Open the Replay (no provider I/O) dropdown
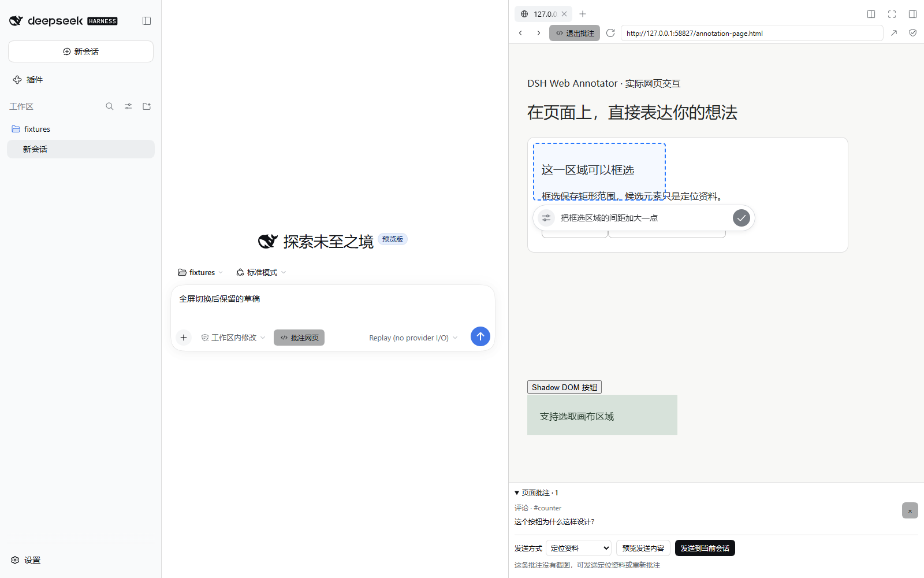This screenshot has width=924, height=578. (x=413, y=338)
